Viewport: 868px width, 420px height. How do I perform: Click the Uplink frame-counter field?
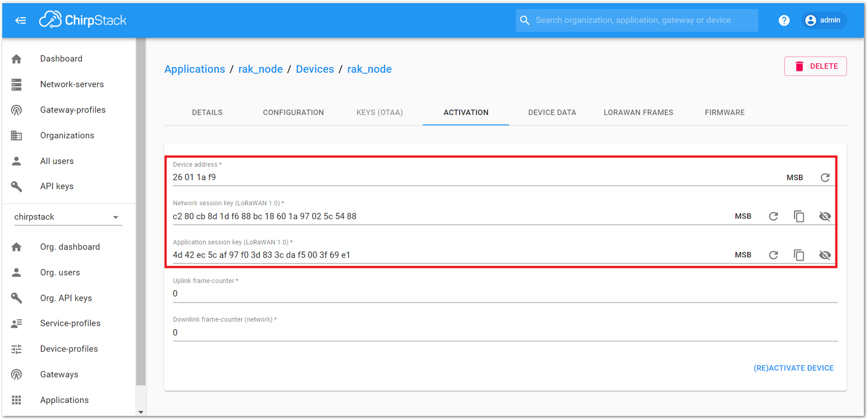(x=505, y=294)
